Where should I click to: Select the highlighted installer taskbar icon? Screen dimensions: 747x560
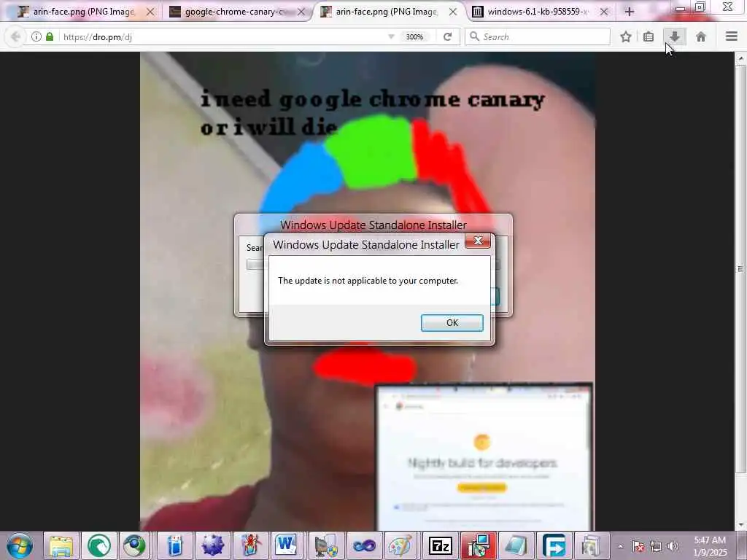[479, 545]
